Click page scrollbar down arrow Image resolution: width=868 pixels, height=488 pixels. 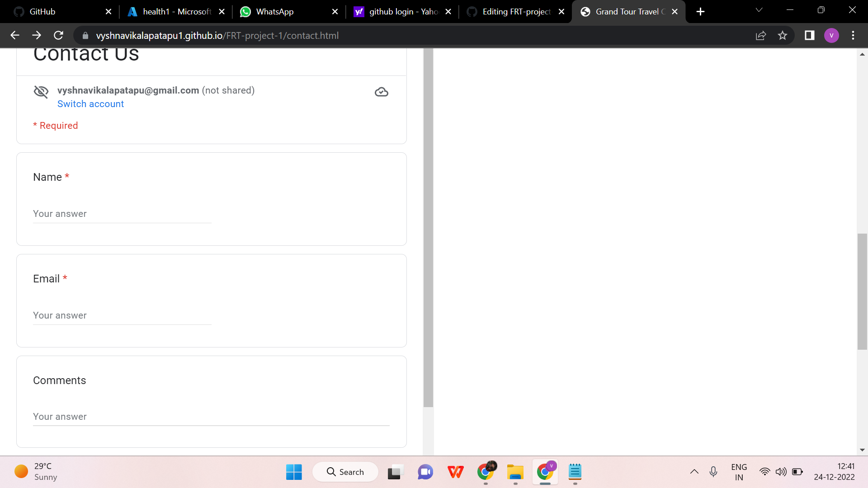(862, 450)
